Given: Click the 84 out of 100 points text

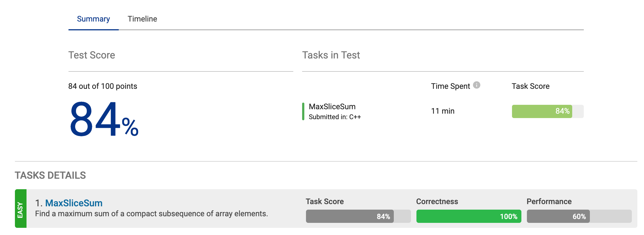Looking at the screenshot, I should pyautogui.click(x=102, y=86).
